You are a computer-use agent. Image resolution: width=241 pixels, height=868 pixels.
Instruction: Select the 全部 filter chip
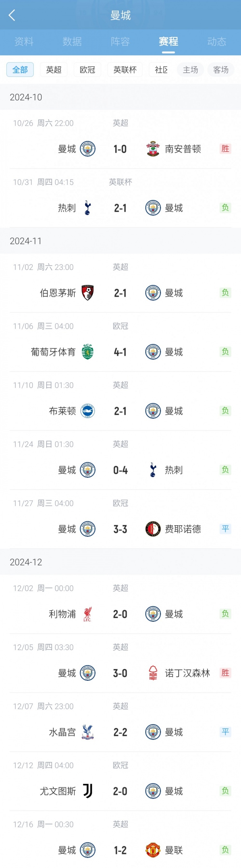click(x=20, y=70)
